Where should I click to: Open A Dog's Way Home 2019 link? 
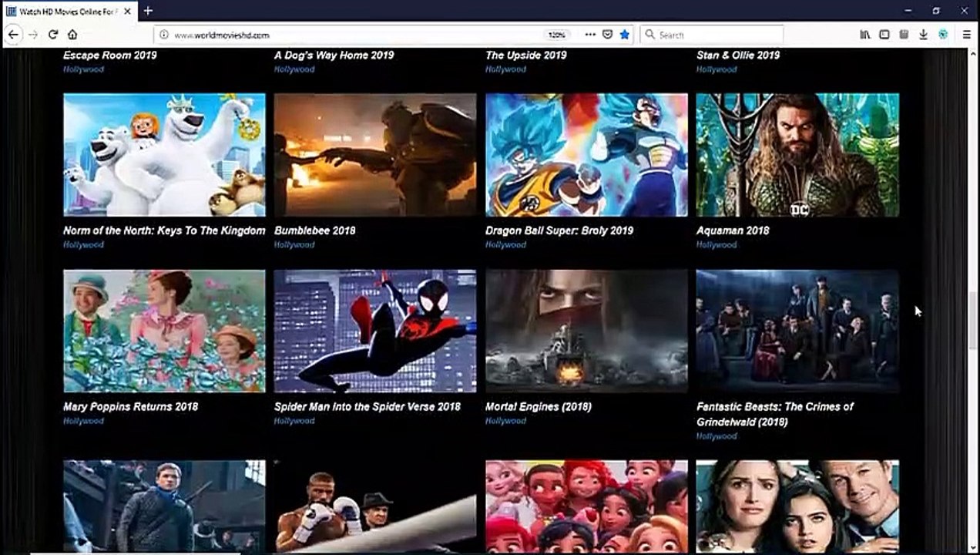coord(334,55)
